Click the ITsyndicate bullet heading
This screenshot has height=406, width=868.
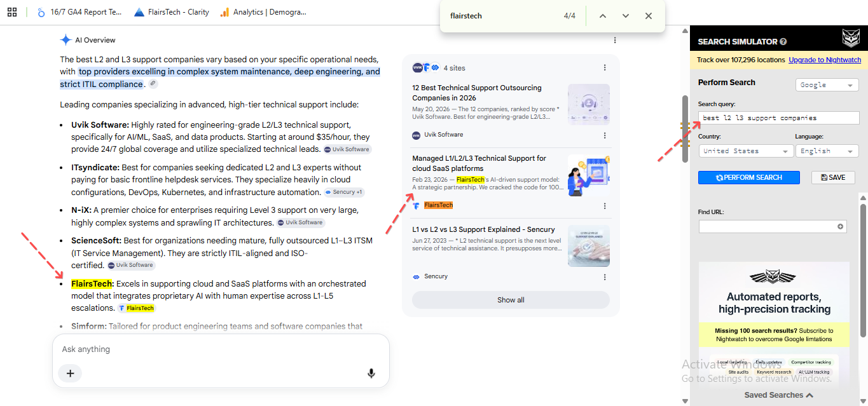pyautogui.click(x=95, y=168)
